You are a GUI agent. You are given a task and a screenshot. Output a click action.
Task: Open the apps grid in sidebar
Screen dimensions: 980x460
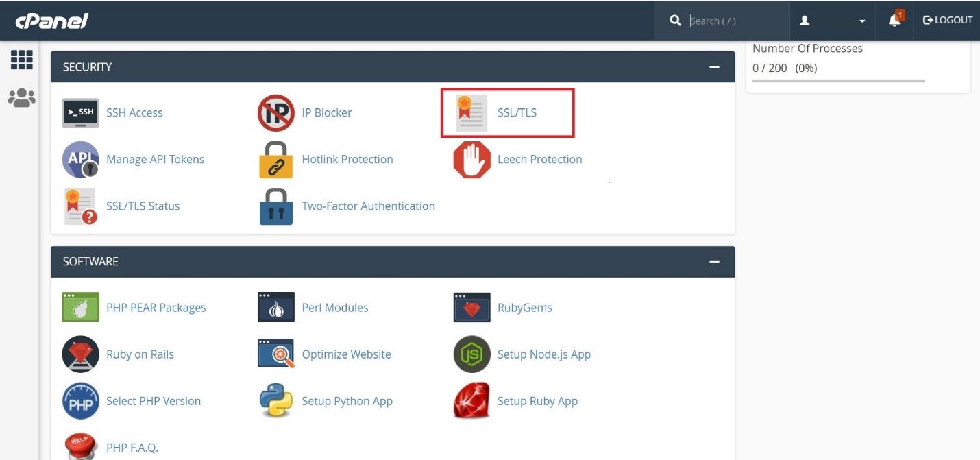21,60
